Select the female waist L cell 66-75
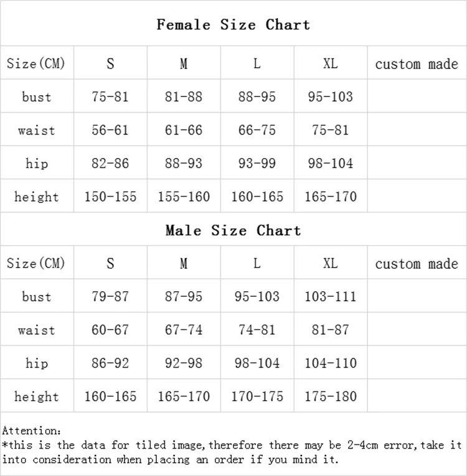Viewport: 467px width, 476px height. 257,131
